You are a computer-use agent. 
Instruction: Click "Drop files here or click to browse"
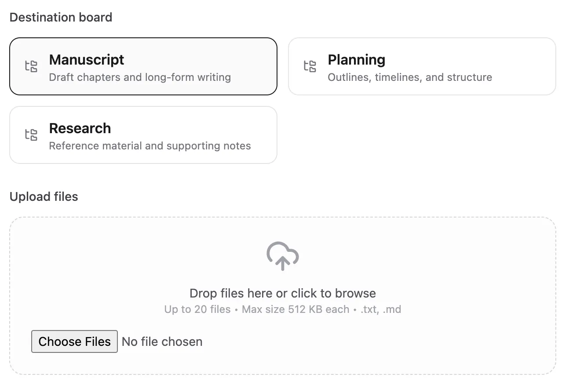click(283, 293)
